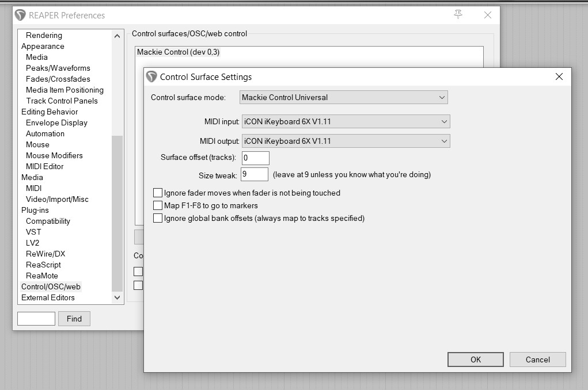Open Peaks/Waveforms preferences
This screenshot has height=390, width=588.
[58, 68]
